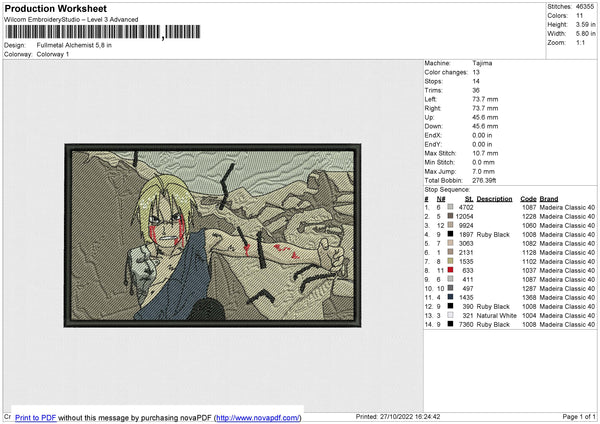Screen dimensions: 600x424
Task: Select Ruby Black description in stop row 4
Action: 493,235
